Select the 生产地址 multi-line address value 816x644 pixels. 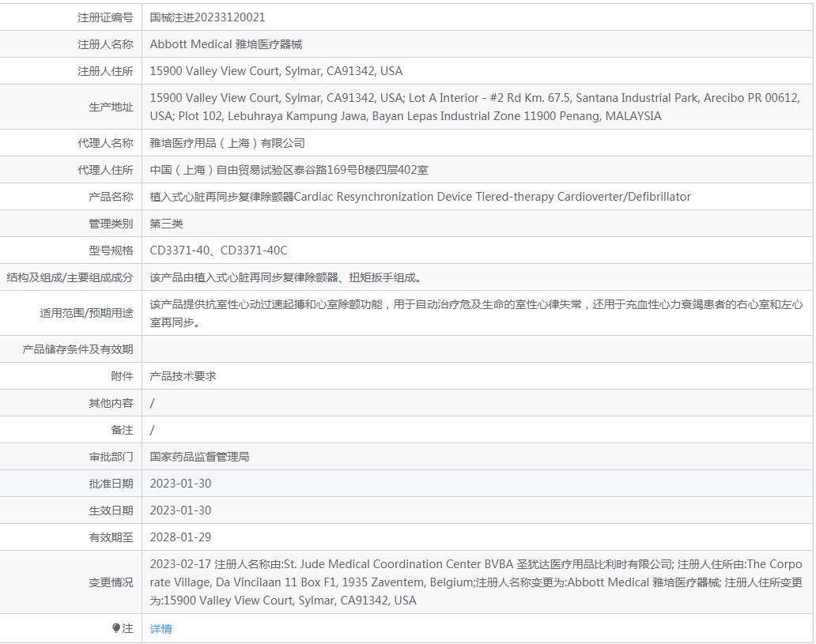[475, 107]
